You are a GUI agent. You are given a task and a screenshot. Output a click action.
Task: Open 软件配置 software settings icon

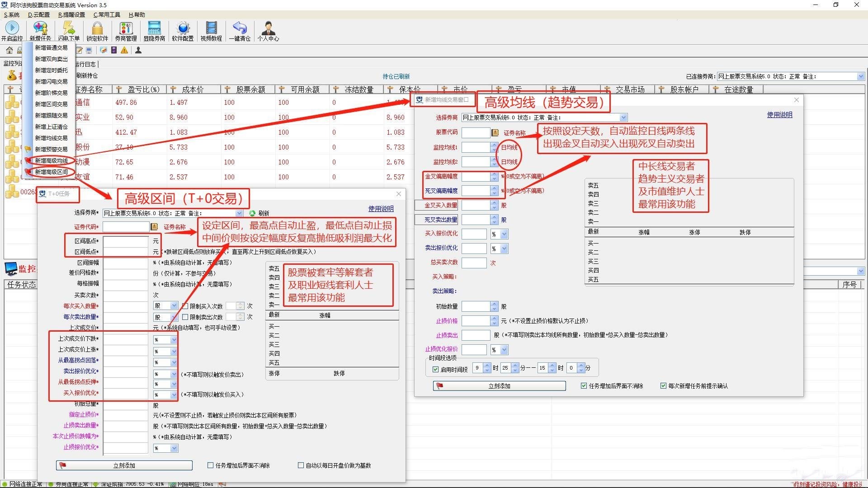[x=183, y=30]
